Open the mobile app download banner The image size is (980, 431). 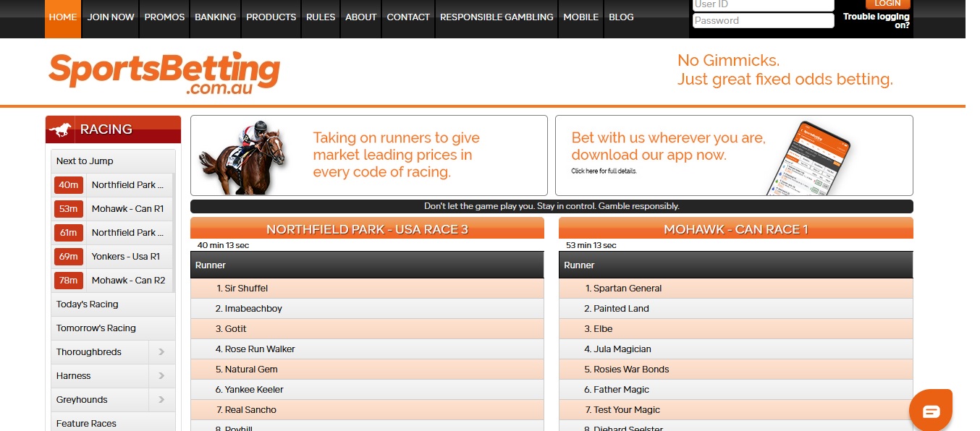[734, 155]
